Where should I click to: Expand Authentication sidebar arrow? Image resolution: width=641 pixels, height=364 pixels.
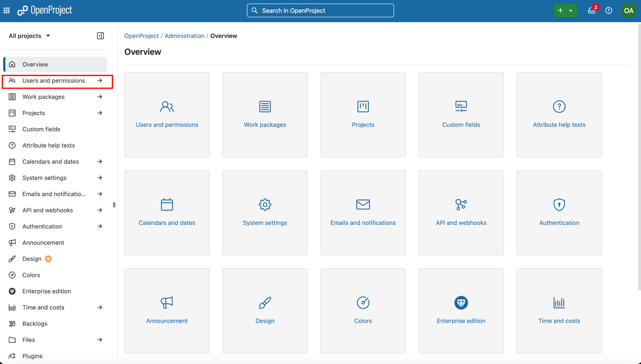[x=100, y=226]
